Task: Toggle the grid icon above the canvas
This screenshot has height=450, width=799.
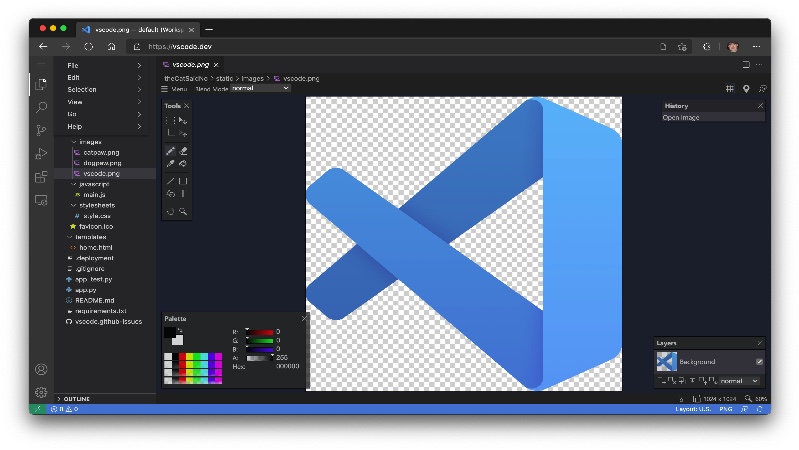Action: (730, 88)
